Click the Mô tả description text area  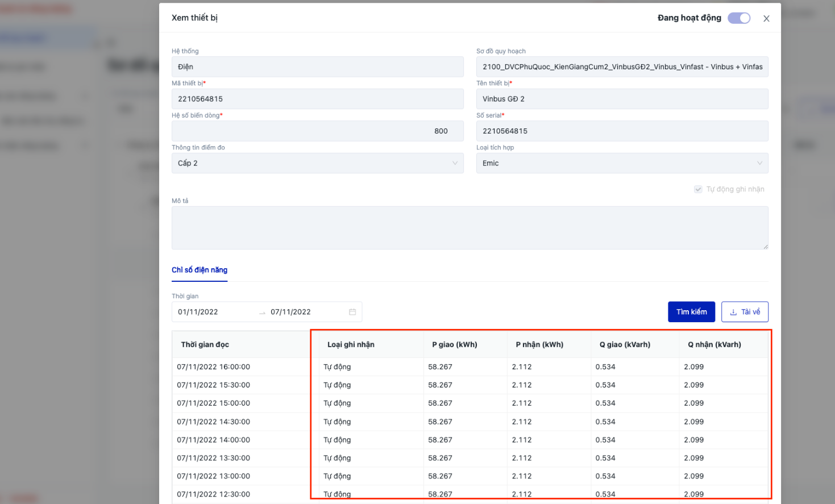tap(470, 227)
